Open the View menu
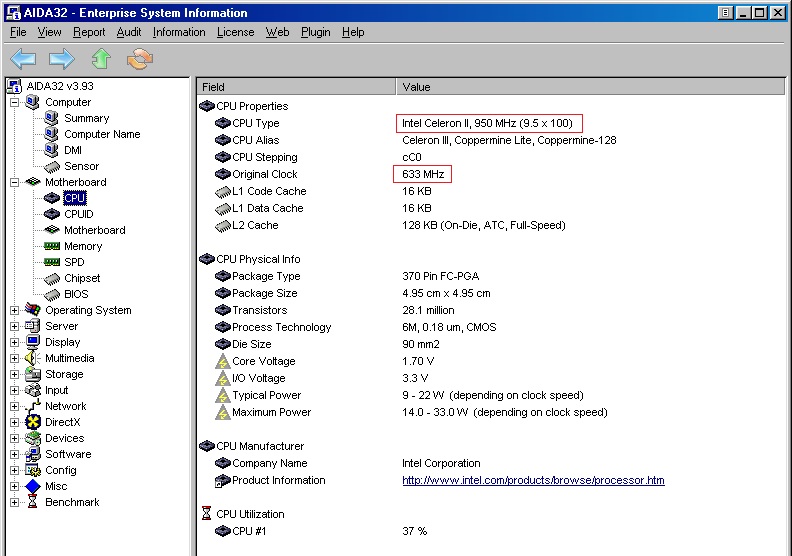The image size is (792, 556). pyautogui.click(x=49, y=32)
